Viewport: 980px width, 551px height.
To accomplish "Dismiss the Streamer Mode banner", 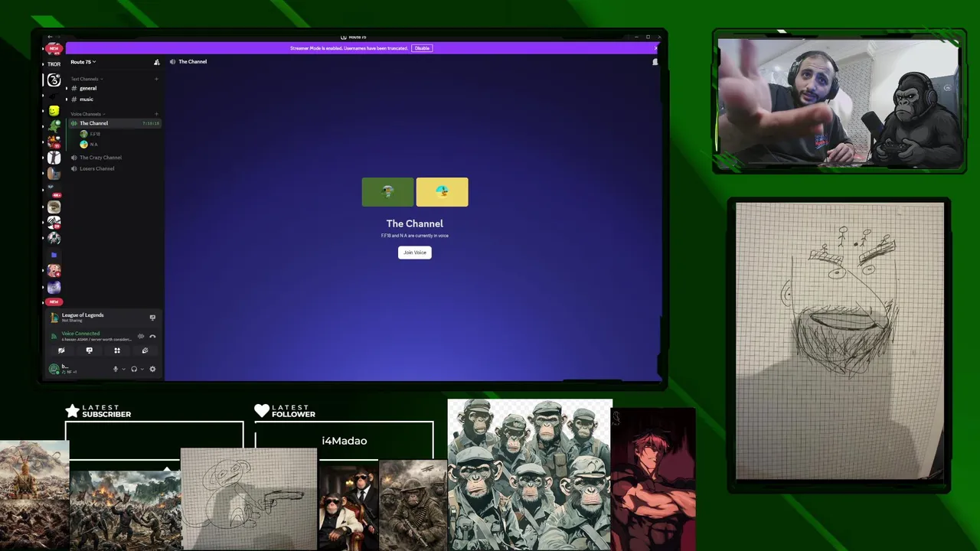I will pos(655,48).
